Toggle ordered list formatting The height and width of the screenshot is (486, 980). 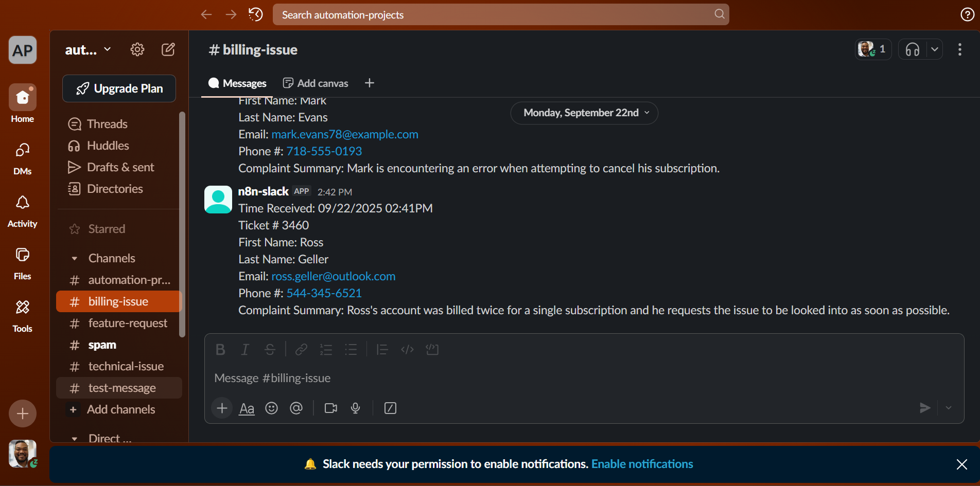(x=326, y=350)
